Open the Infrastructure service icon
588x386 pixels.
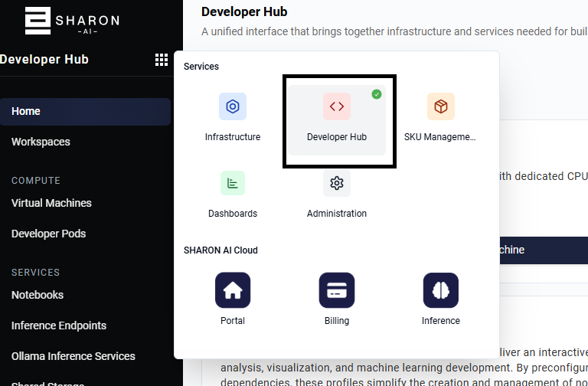[233, 106]
